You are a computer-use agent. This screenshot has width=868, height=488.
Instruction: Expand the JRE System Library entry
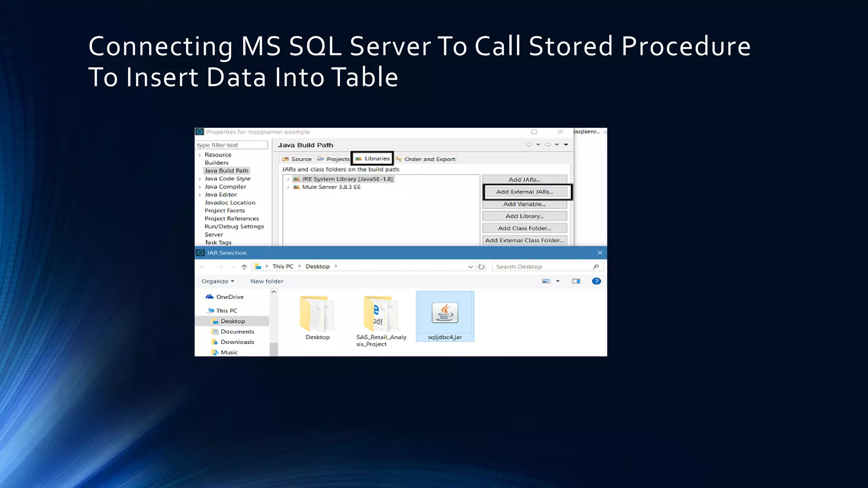coord(288,179)
